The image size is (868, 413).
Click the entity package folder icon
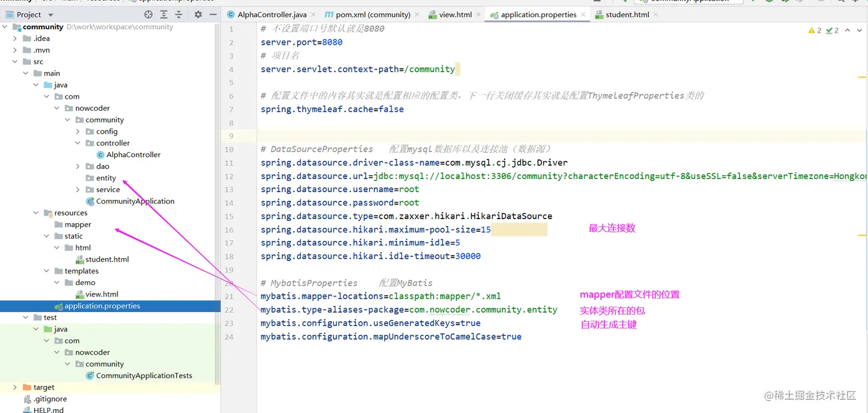tap(90, 178)
